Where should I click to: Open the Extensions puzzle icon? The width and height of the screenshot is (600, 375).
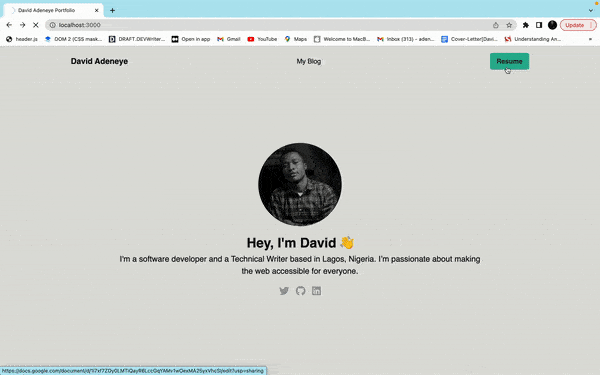point(526,25)
